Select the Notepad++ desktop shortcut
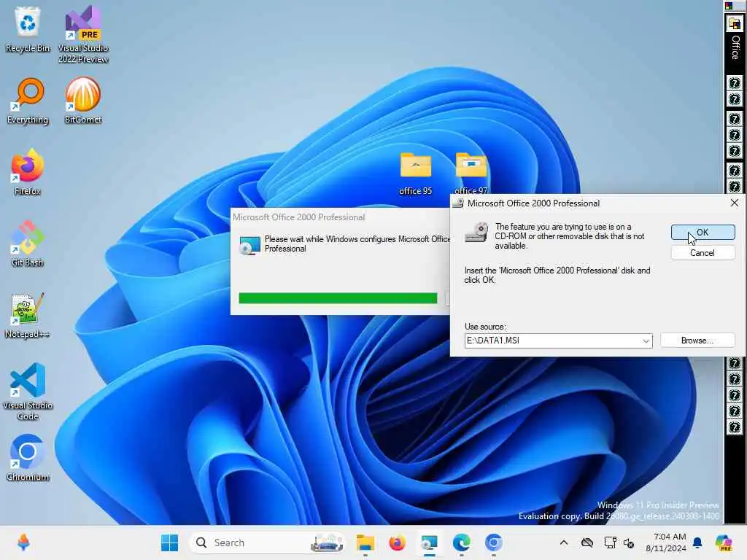 point(28,315)
